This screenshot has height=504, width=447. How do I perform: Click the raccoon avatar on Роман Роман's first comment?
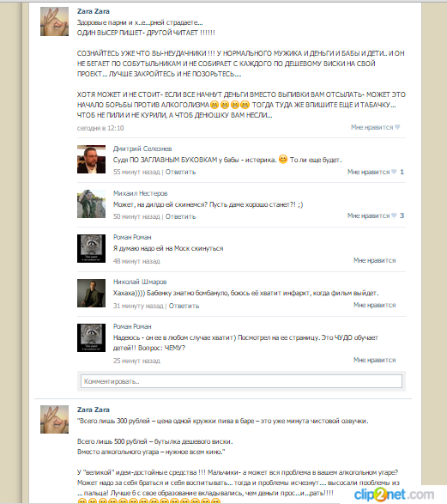coord(91,248)
